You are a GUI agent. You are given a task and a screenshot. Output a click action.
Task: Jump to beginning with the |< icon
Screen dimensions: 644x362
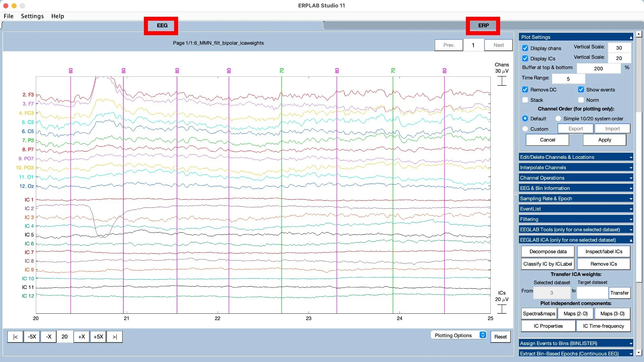pos(15,337)
